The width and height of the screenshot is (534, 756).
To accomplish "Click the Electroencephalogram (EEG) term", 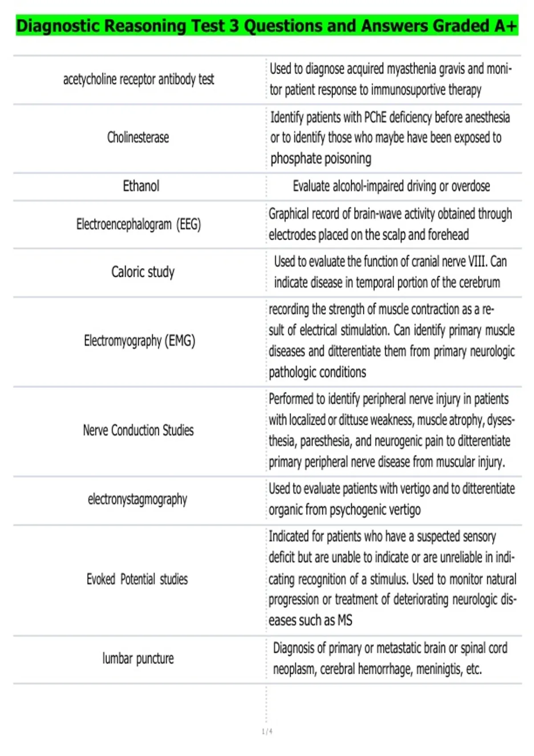I will coord(138,224).
